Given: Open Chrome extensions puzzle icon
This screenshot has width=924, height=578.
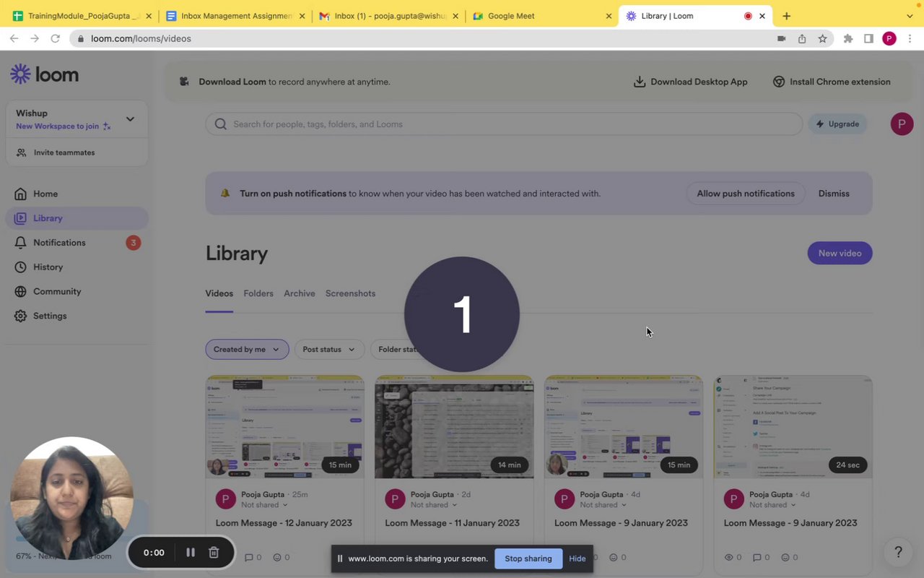Looking at the screenshot, I should tap(848, 38).
